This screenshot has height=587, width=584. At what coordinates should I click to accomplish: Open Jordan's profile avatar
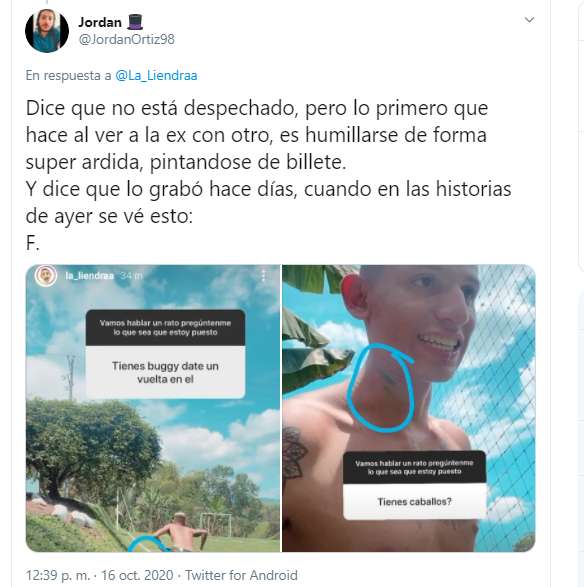(47, 31)
